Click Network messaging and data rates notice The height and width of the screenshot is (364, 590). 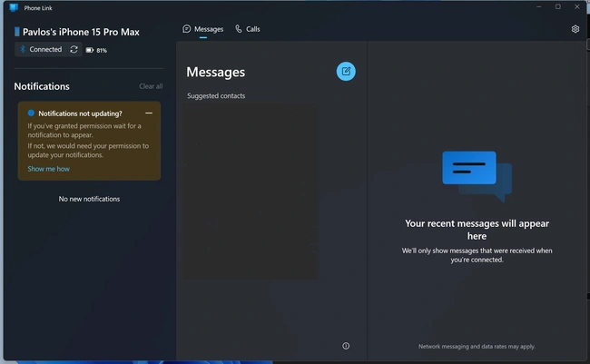(x=477, y=347)
